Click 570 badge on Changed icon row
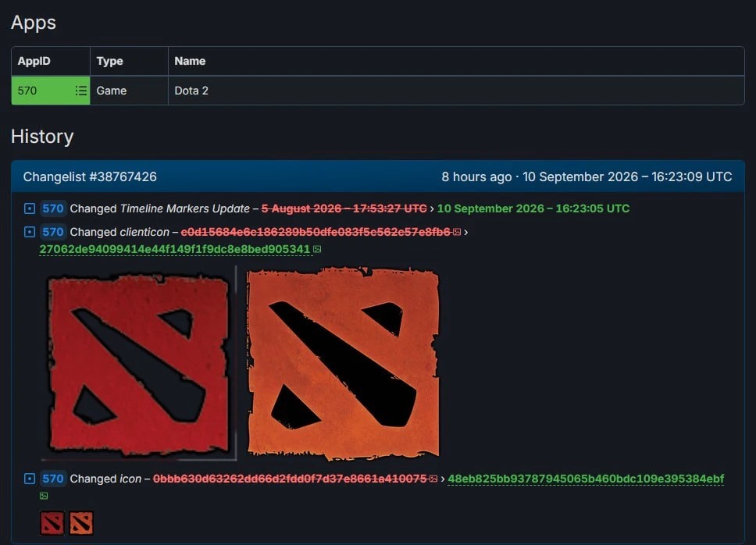Screen dimensions: 756x545 coord(53,479)
